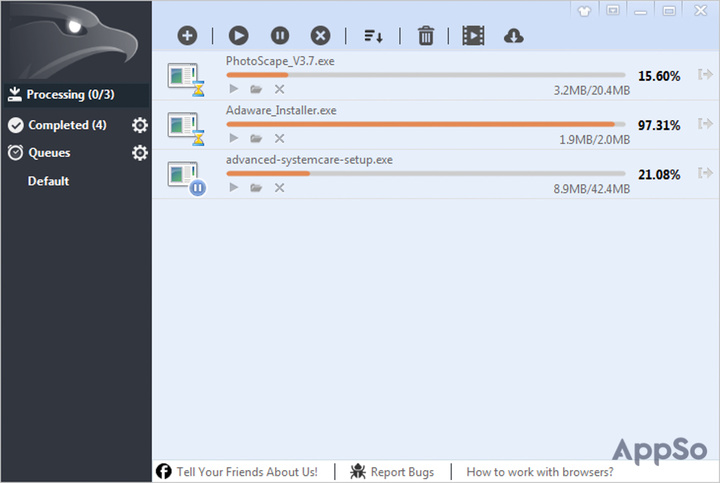This screenshot has height=483, width=720.
Task: Remove PhotoScape_V3.7.exe with its X icon
Action: point(279,89)
